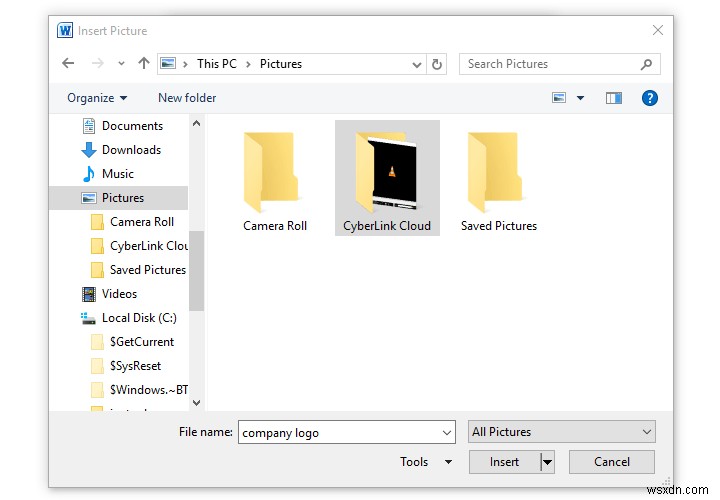Open the Organize menu
Screen dimensions: 720x500
click(x=97, y=98)
